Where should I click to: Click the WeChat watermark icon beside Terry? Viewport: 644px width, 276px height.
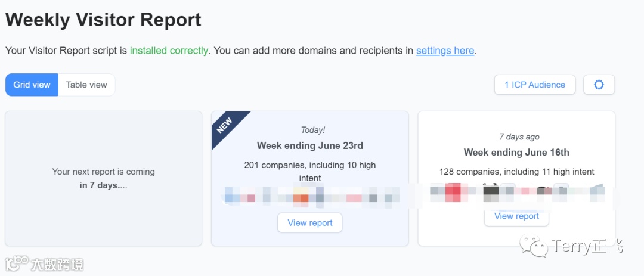(533, 246)
